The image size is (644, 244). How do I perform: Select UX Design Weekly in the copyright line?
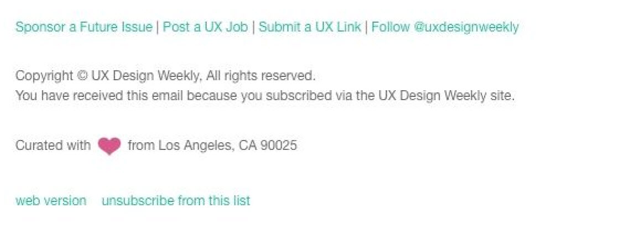pos(146,76)
